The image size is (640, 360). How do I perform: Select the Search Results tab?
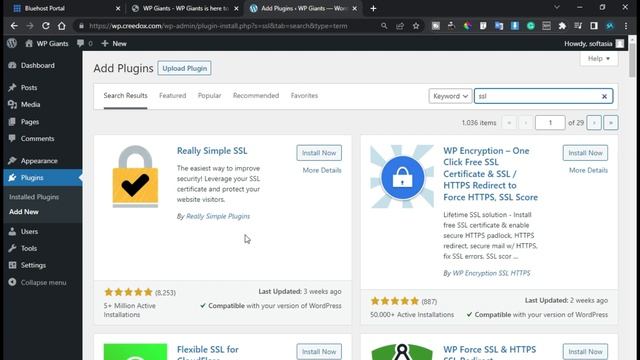[x=125, y=96]
